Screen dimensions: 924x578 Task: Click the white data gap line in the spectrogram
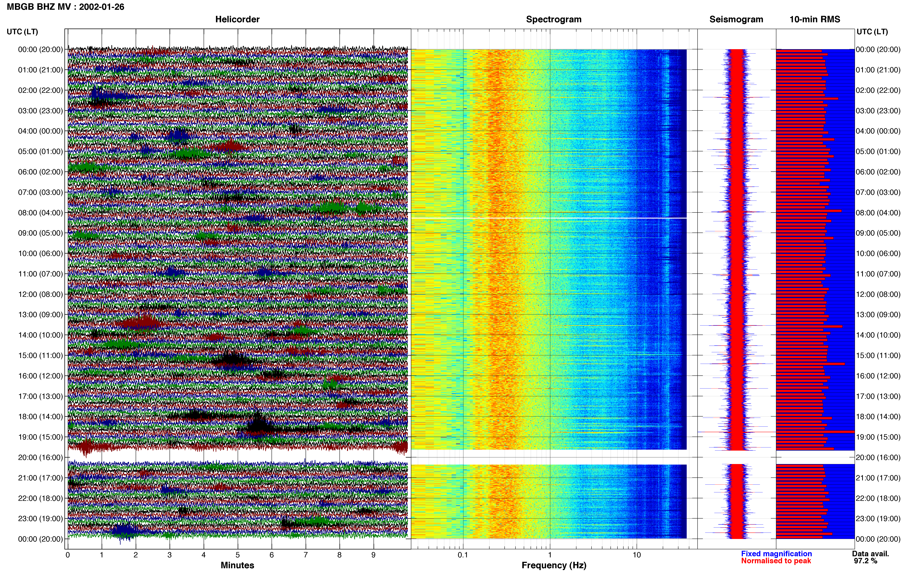click(549, 218)
